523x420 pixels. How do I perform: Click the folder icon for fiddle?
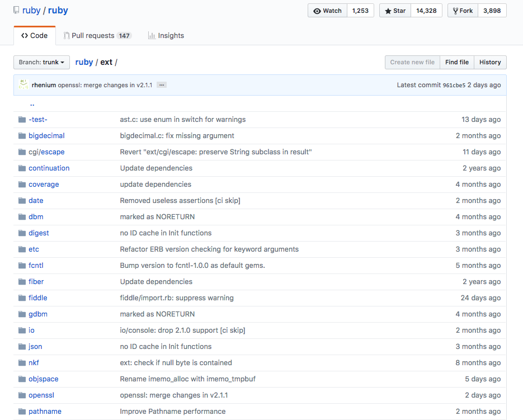22,298
